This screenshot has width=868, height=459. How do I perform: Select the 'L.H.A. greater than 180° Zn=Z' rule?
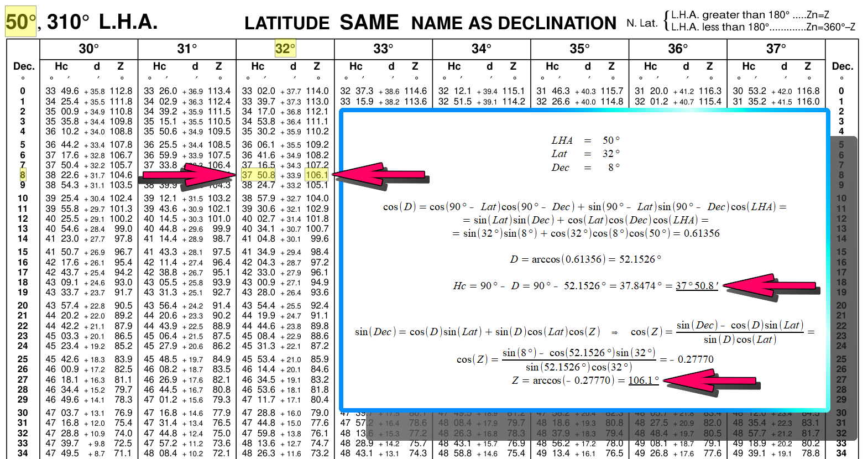[750, 15]
